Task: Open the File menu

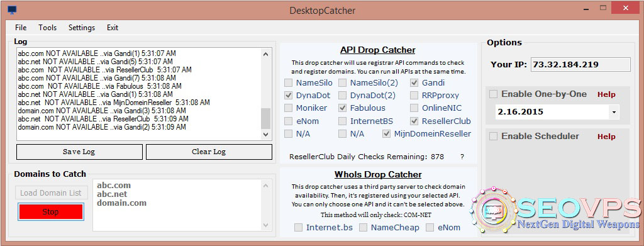Action: click(x=21, y=28)
